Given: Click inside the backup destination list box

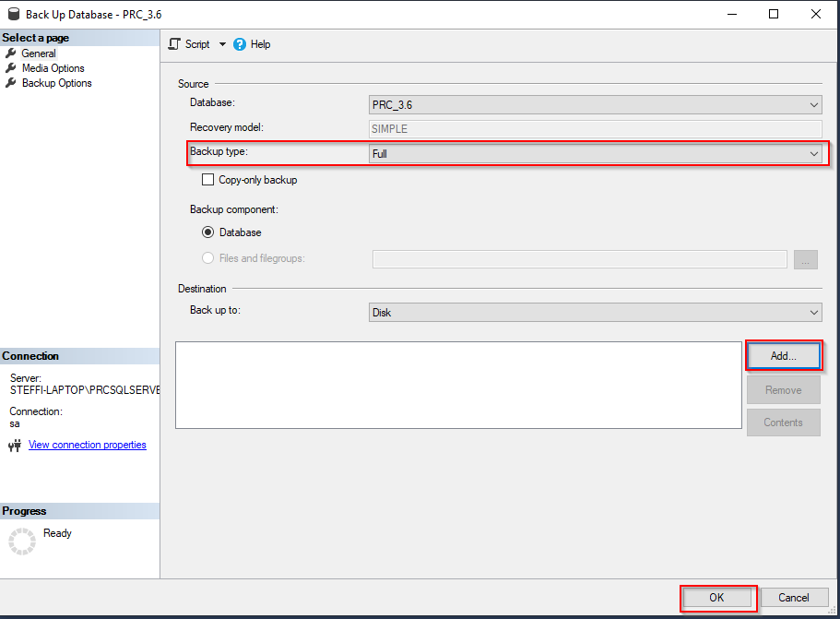Looking at the screenshot, I should coord(458,385).
